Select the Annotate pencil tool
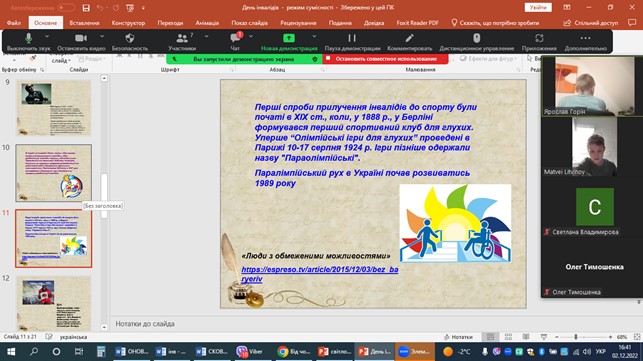643x361 pixels. coord(409,38)
